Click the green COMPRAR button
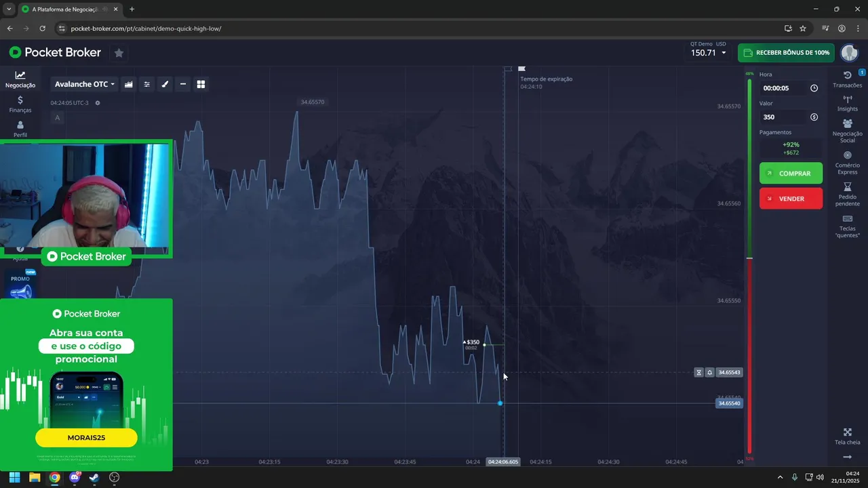Viewport: 868px width, 488px height. pyautogui.click(x=791, y=174)
